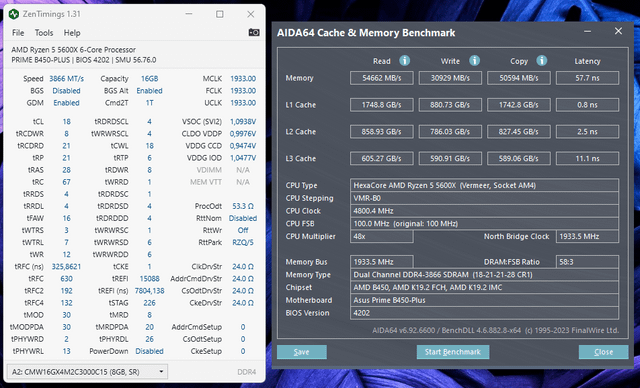This screenshot has height=388, width=640.
Task: Click the Memory Latency value 57.7 ns
Action: coord(587,78)
